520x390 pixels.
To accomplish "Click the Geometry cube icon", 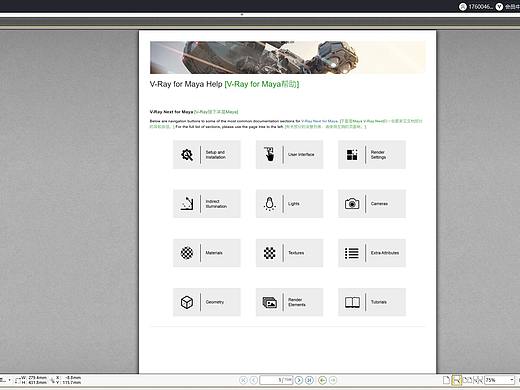I will pyautogui.click(x=187, y=302).
